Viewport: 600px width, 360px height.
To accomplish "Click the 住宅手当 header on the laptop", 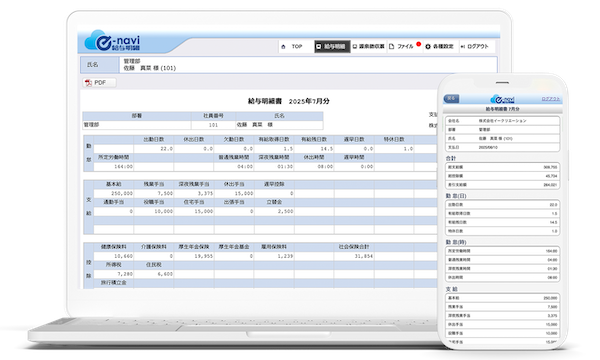I will coord(194,202).
